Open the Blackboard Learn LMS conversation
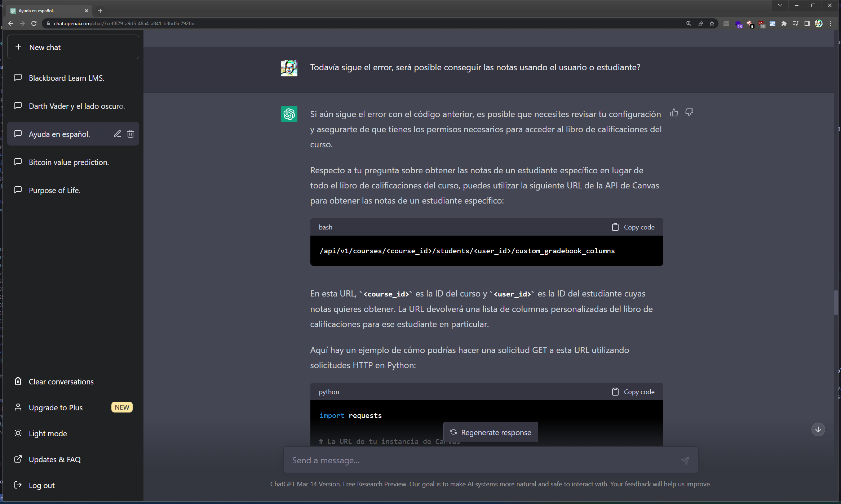This screenshot has height=504, width=841. [x=67, y=78]
